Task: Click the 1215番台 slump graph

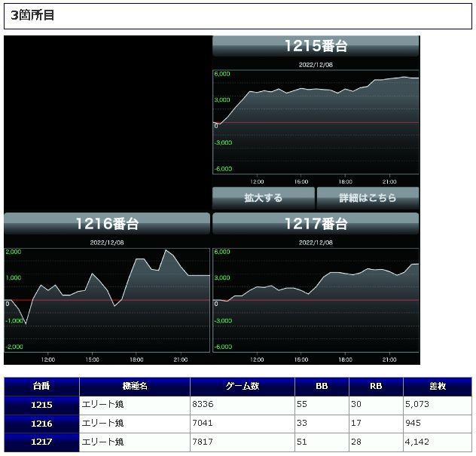Action: 316,122
